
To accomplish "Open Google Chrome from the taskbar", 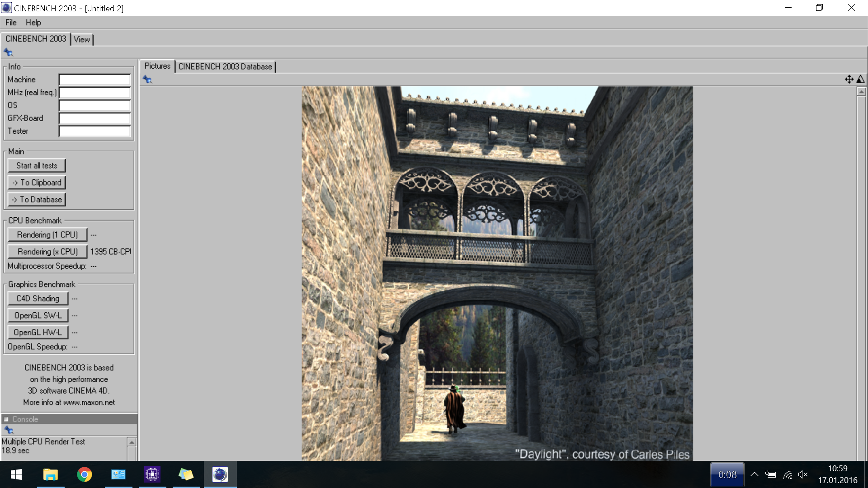I will click(84, 474).
